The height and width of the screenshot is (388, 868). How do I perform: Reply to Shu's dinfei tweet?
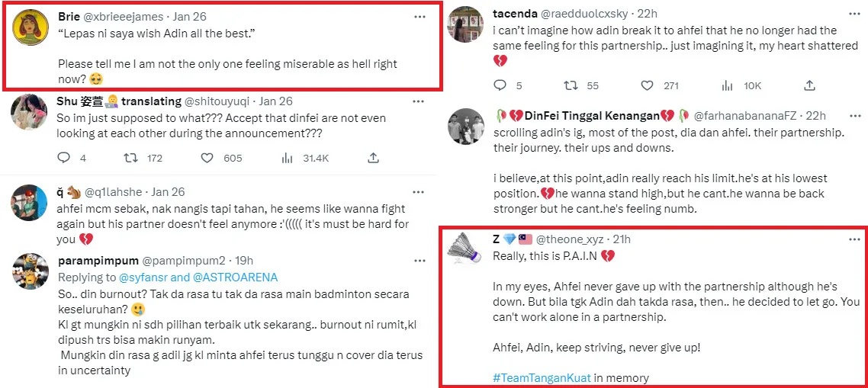(x=63, y=158)
